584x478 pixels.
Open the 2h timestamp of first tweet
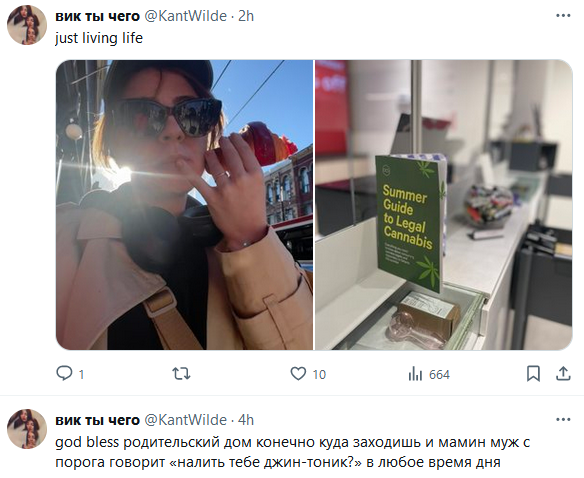[246, 16]
